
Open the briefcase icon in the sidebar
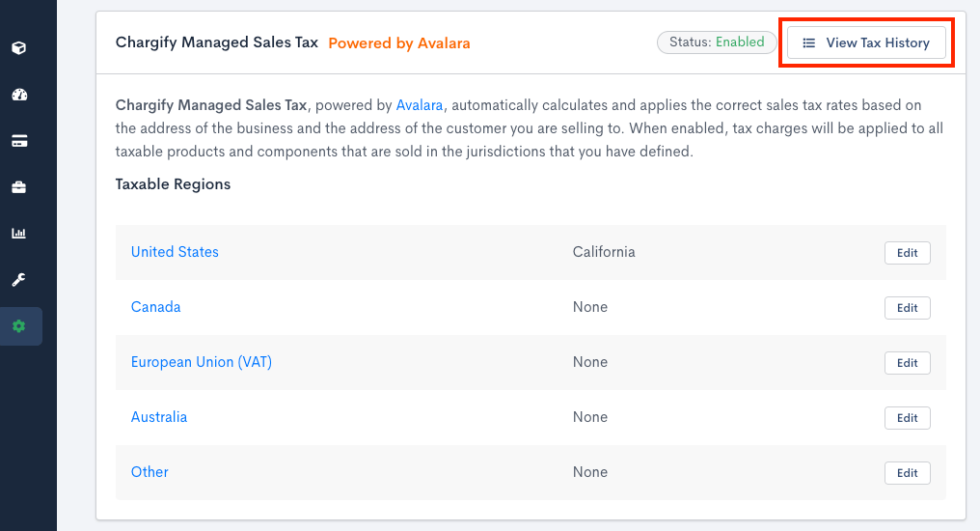pyautogui.click(x=19, y=187)
